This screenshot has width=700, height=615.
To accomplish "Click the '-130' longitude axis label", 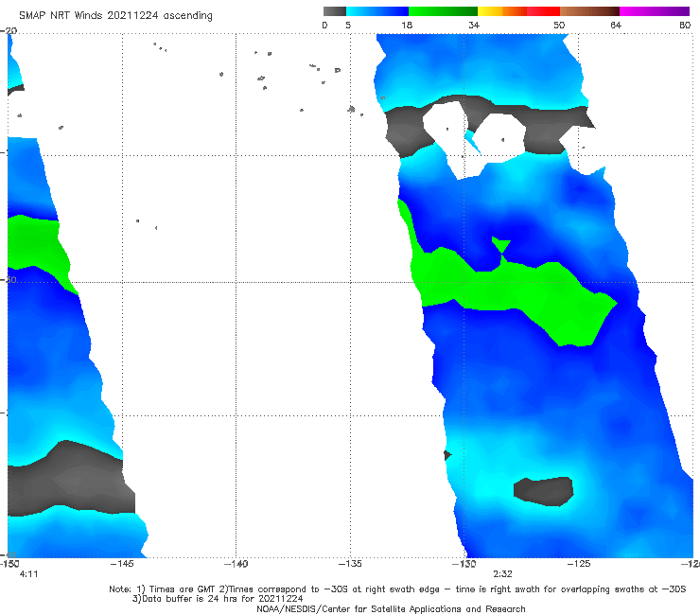I will click(464, 564).
